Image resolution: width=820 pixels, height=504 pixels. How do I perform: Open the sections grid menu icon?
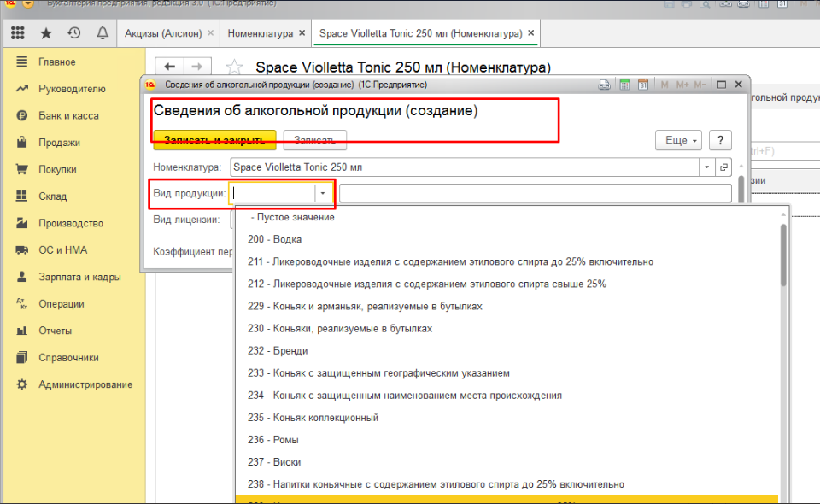pos(18,33)
